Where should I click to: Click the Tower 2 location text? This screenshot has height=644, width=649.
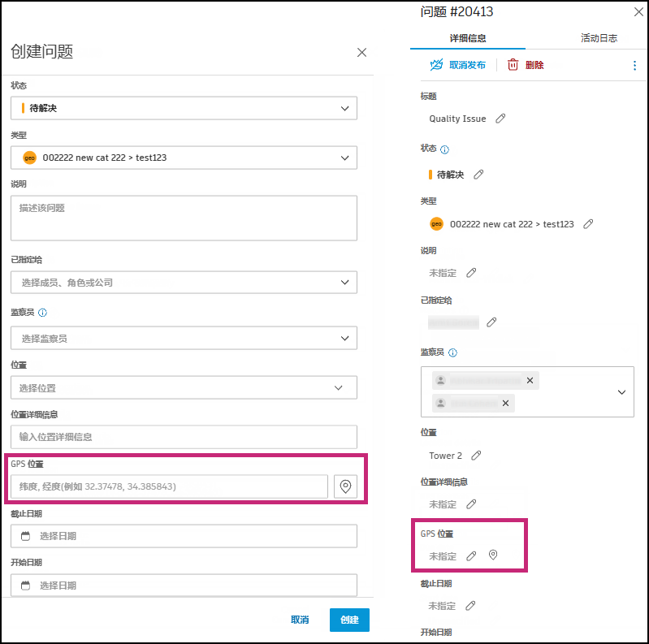[x=445, y=456]
